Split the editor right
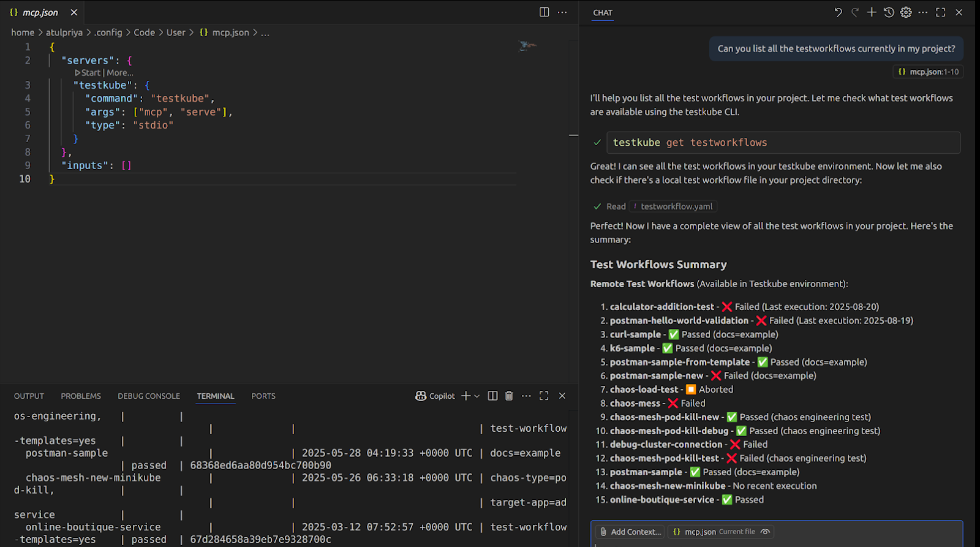 point(544,12)
